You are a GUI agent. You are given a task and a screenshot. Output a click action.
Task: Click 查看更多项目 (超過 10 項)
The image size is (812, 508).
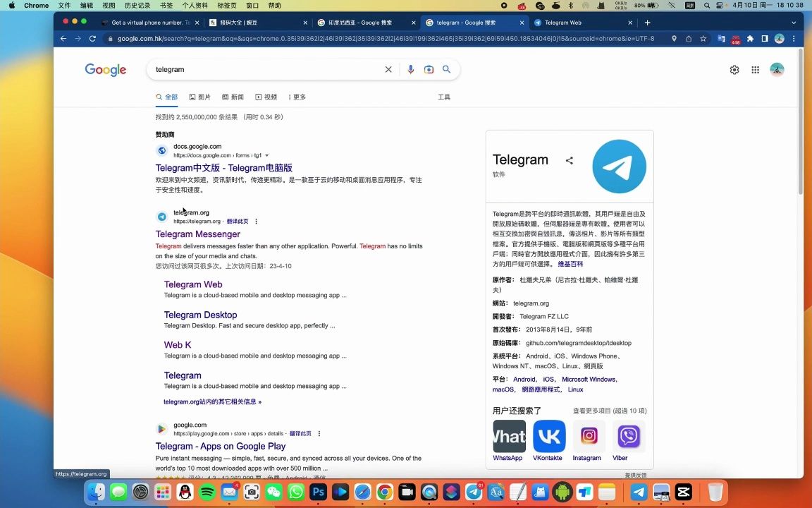610,411
